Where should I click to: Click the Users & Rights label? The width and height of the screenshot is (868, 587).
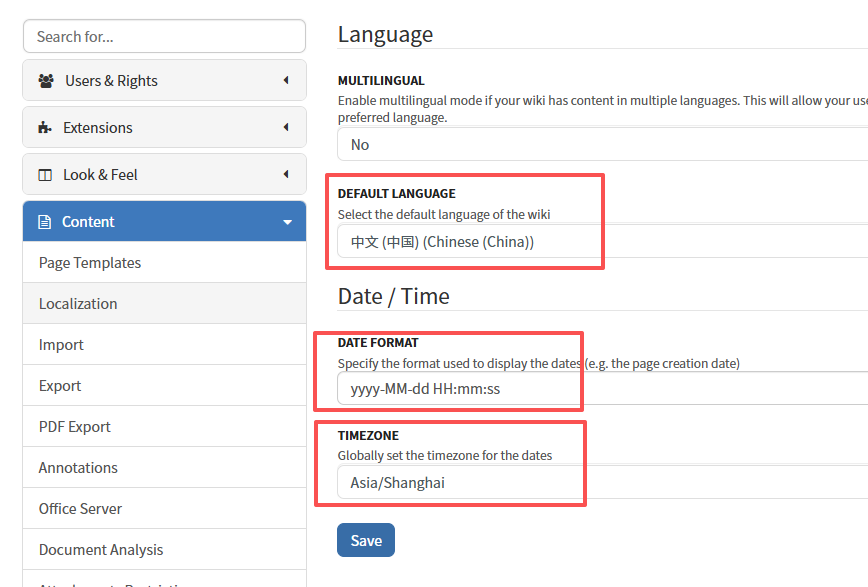[x=111, y=81]
